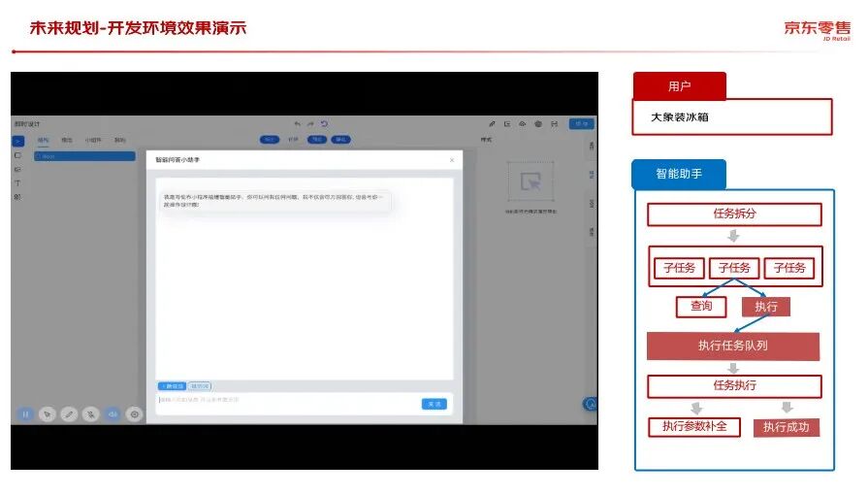Select the cursor pointer round control

coord(48,414)
